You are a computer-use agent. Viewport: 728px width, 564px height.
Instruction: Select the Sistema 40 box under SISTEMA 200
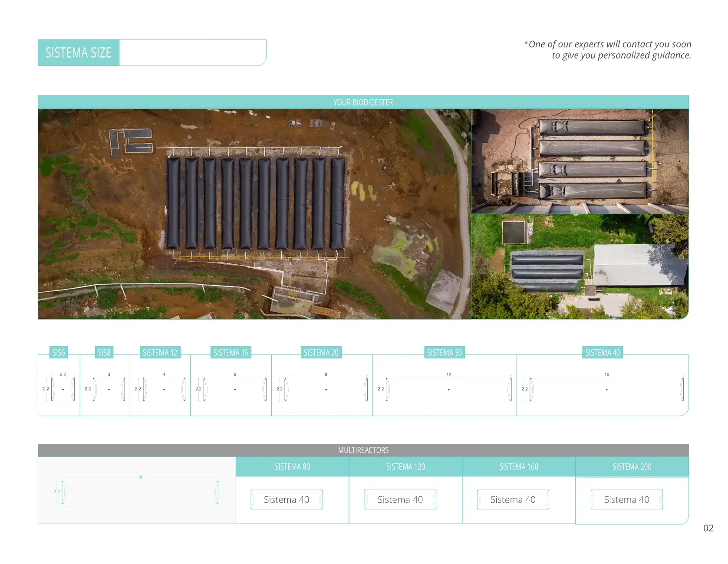point(626,500)
